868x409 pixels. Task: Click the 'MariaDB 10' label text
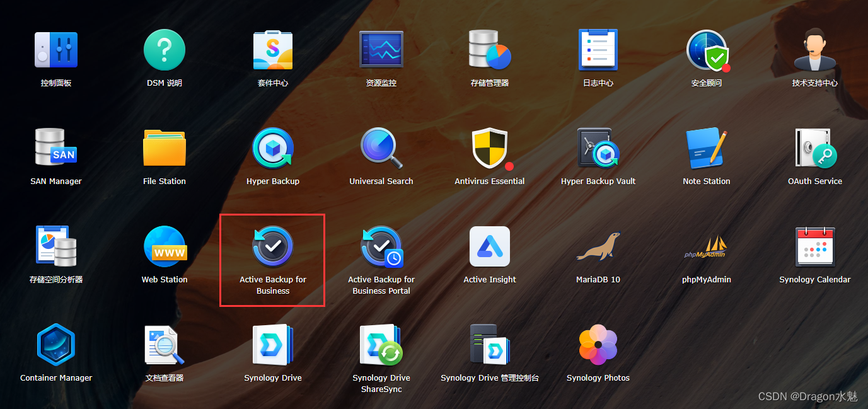(598, 279)
